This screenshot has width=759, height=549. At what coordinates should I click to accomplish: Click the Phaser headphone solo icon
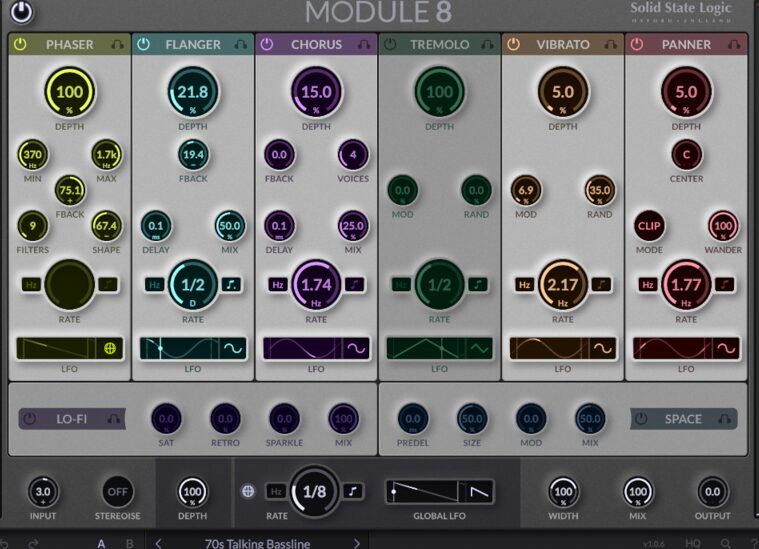(x=117, y=45)
